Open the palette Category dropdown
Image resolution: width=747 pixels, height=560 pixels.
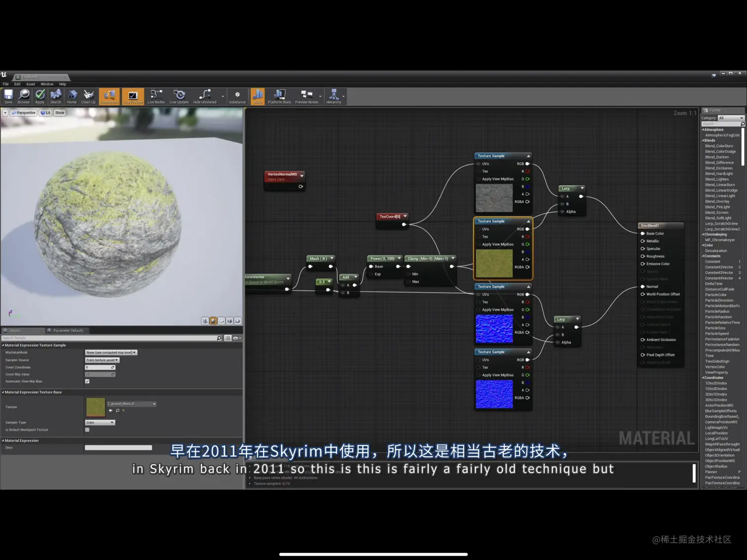pos(731,118)
